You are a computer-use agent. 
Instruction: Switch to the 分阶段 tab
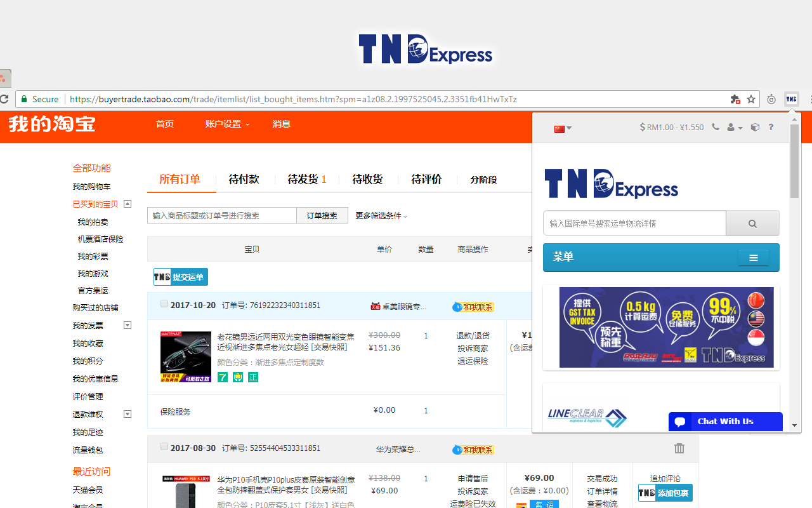483,180
